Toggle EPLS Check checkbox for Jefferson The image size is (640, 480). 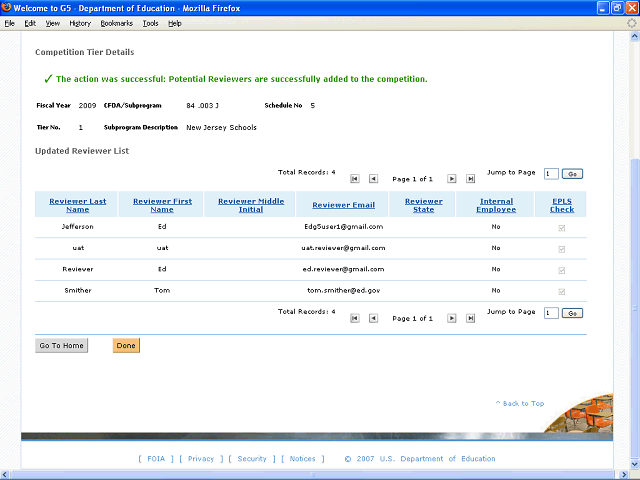click(x=562, y=227)
